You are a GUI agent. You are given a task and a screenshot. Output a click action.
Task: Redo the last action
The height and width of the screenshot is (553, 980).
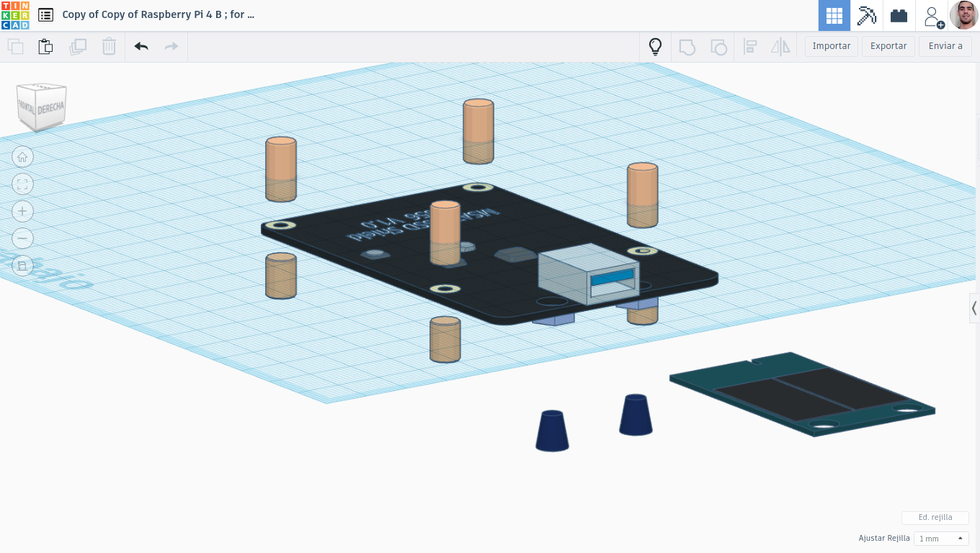pos(171,47)
